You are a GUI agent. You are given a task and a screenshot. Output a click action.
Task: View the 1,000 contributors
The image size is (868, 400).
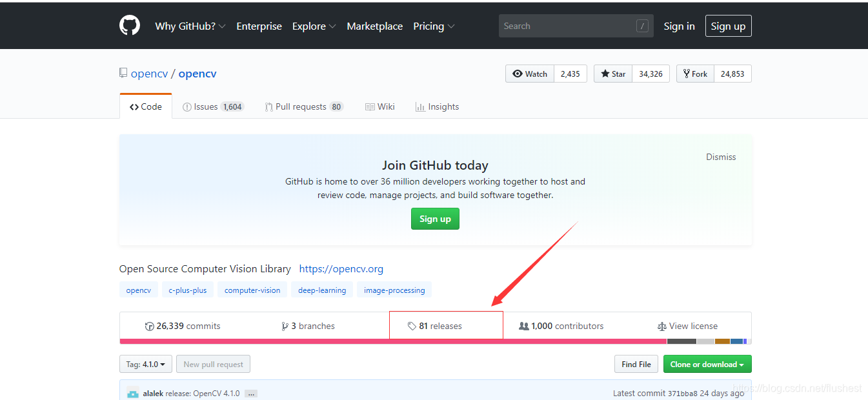pos(561,326)
